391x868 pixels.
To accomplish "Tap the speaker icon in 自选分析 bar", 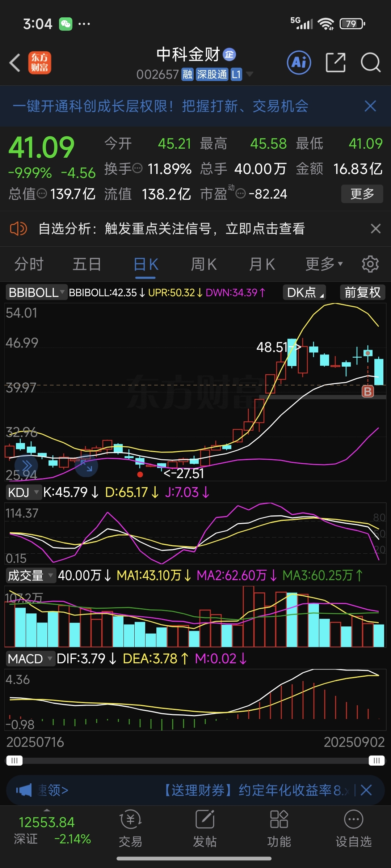I will pos(18,229).
